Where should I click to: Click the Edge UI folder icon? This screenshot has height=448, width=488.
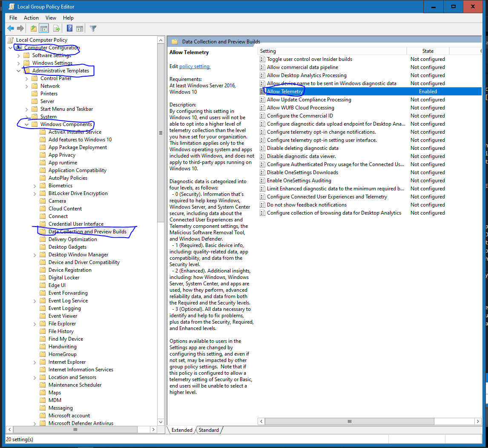click(43, 285)
